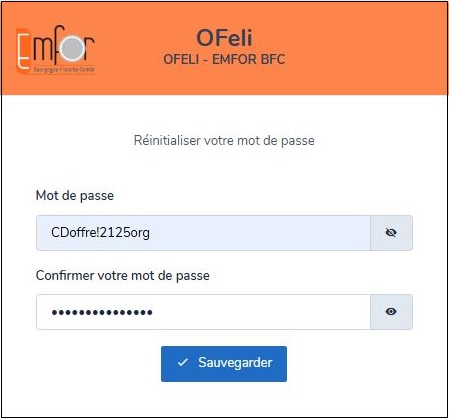Screen dimensions: 449x418
Task: Click the checkmark icon on Sauvegarder
Action: pos(183,362)
